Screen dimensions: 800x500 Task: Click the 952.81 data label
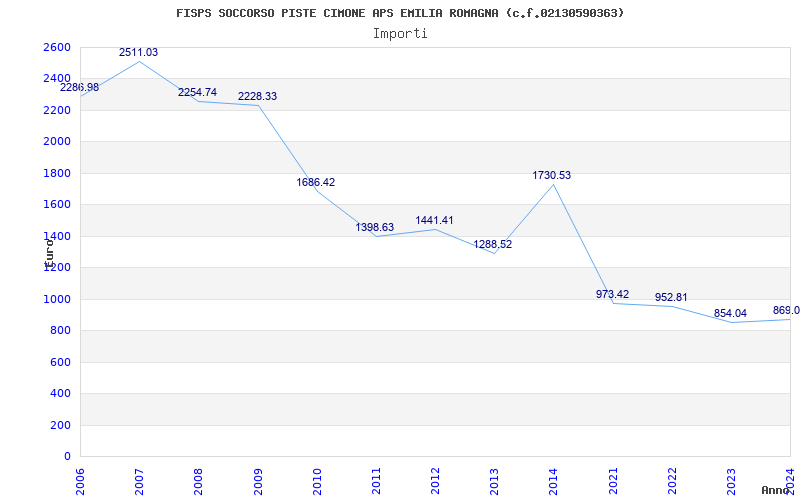671,297
